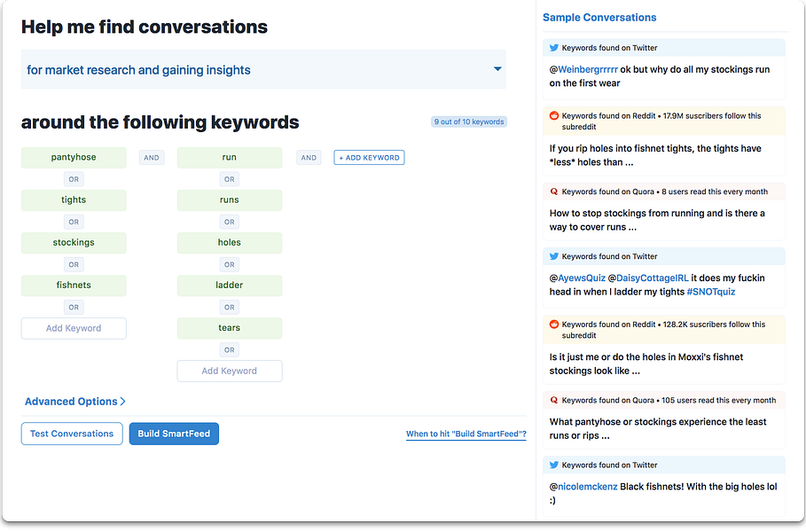Open the @Weinbergrrrrr mention link

click(x=583, y=69)
